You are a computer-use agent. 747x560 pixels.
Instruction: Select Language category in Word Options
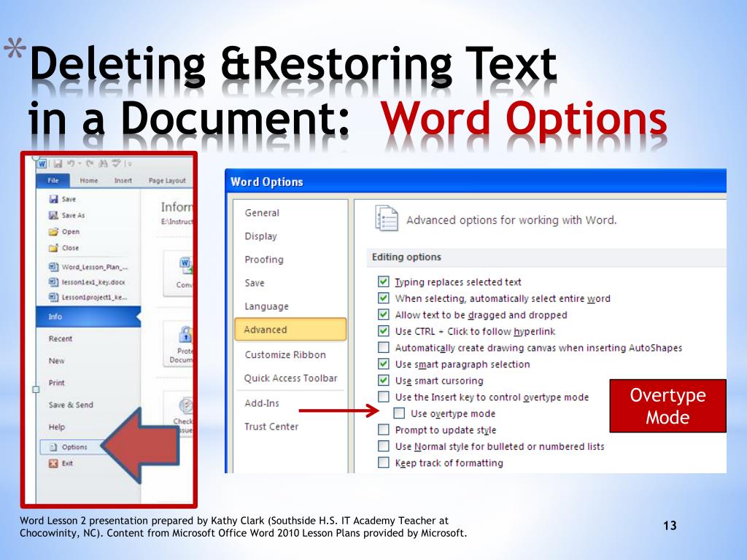pos(267,306)
